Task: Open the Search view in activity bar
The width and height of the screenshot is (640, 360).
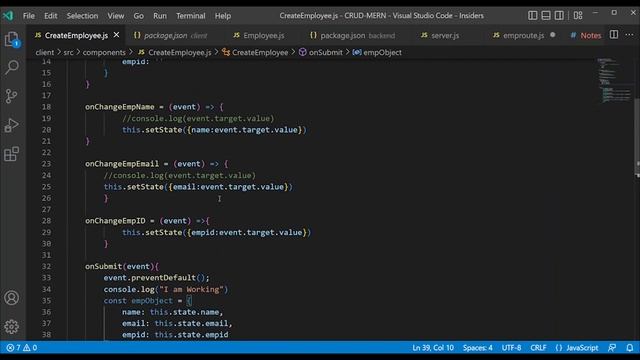Action: click(12, 67)
